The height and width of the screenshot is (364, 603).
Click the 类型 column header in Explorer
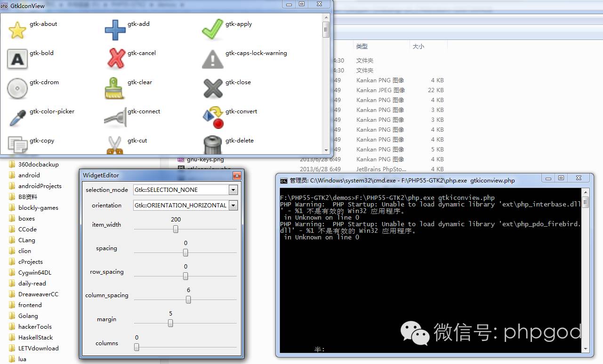(362, 47)
